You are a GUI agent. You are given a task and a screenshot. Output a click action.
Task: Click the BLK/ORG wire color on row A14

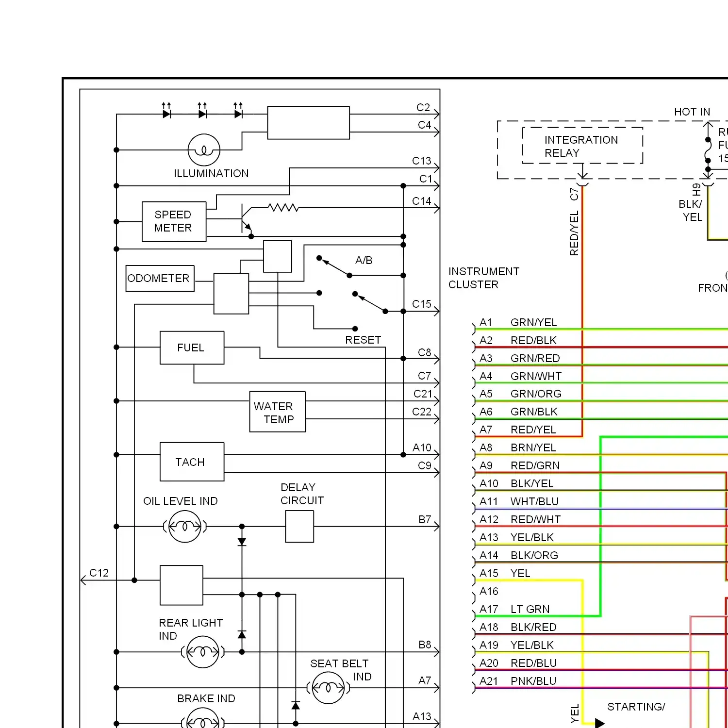coord(534,555)
